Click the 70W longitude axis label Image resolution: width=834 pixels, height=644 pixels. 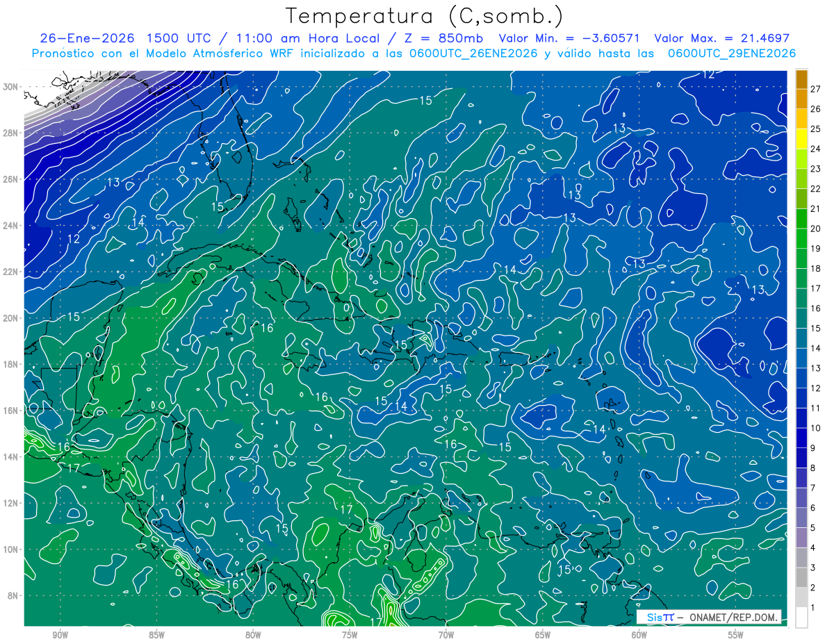(x=446, y=635)
